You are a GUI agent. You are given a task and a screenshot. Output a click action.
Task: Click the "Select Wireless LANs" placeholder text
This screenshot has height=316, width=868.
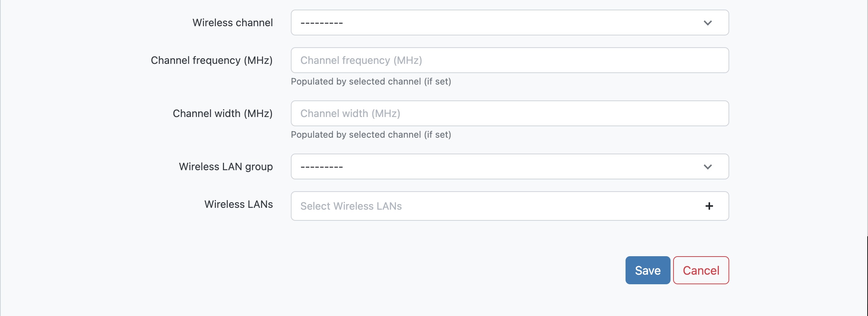click(351, 206)
